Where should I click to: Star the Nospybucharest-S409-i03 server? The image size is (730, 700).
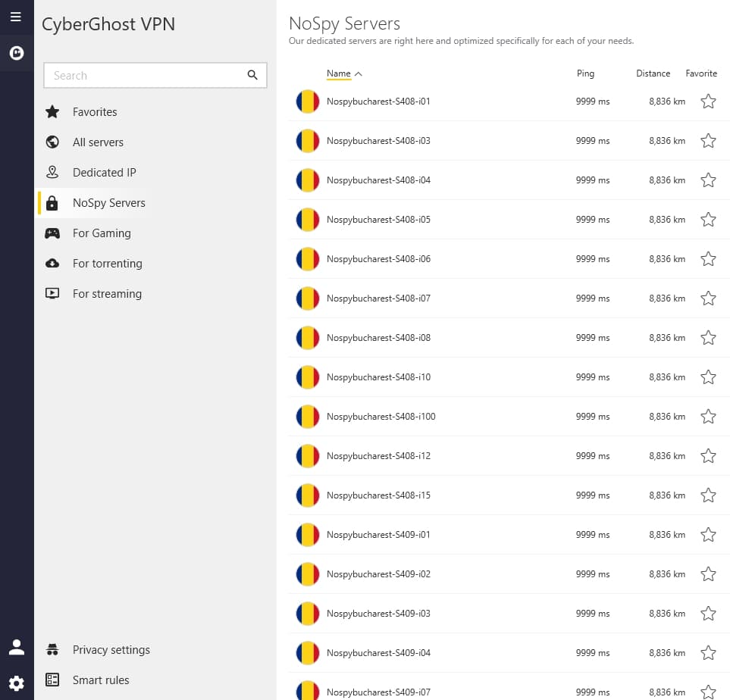(x=708, y=614)
